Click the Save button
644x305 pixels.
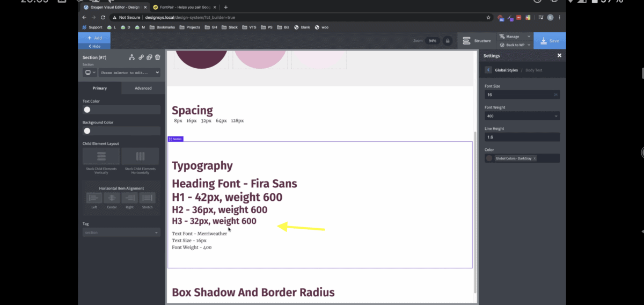(549, 41)
